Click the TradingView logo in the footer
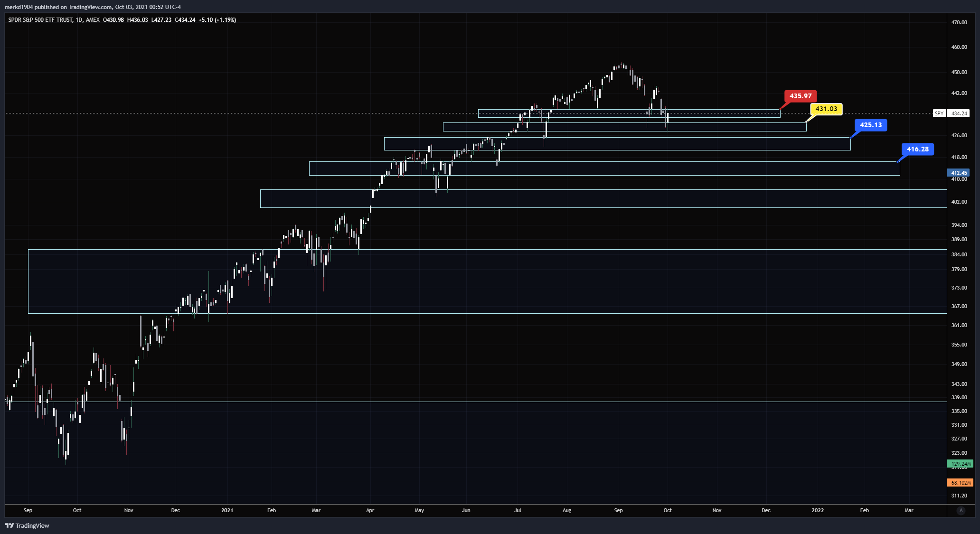 27,525
